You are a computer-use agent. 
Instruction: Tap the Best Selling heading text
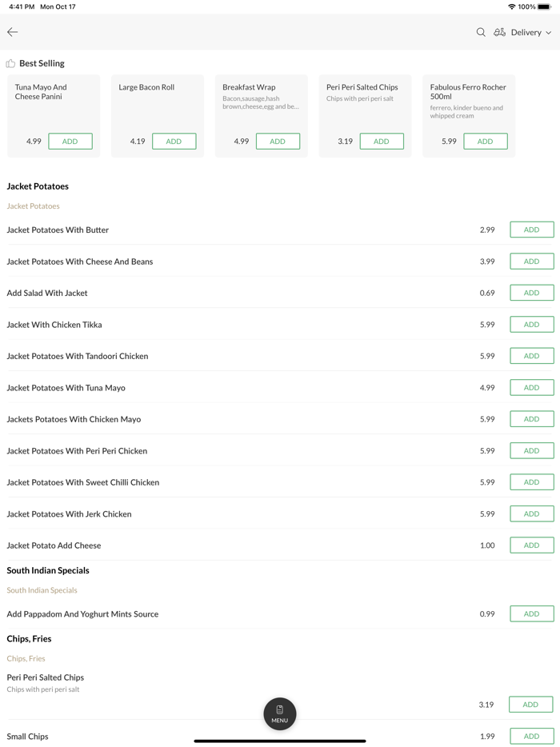42,63
